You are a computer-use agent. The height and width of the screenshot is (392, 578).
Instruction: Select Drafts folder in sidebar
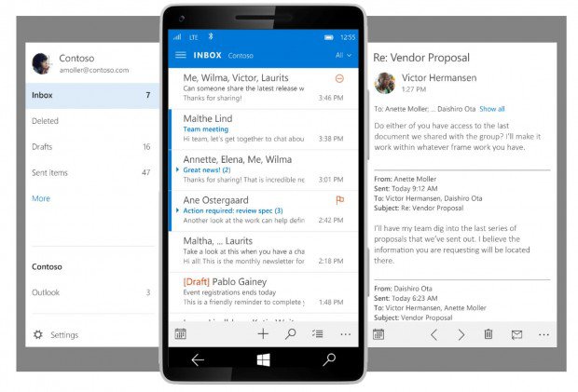(45, 147)
